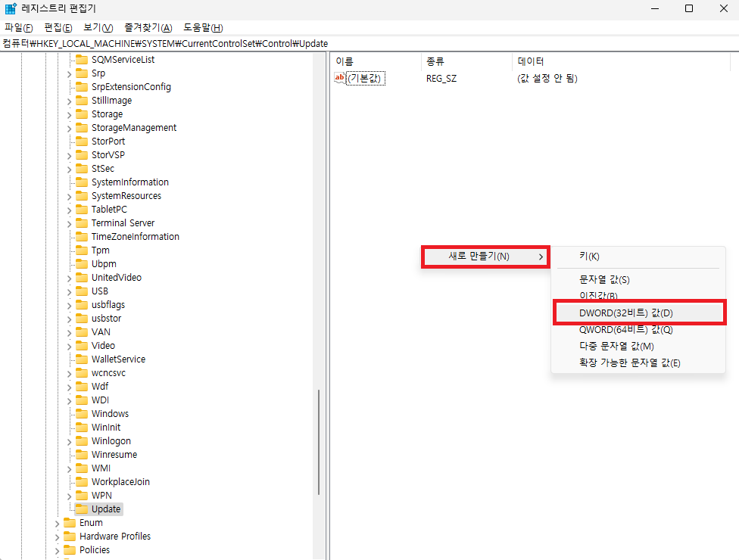Expand the StillImage key
This screenshot has height=560, width=739.
point(70,101)
